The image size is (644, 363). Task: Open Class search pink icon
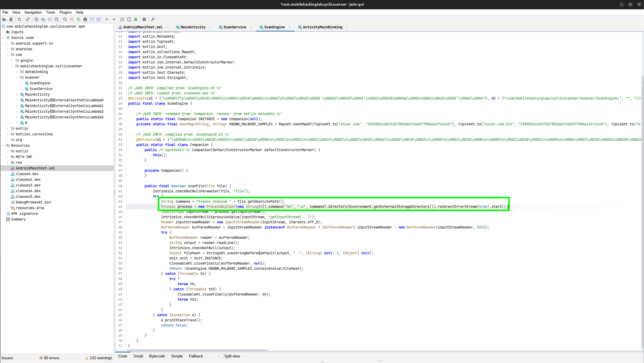pos(72,19)
